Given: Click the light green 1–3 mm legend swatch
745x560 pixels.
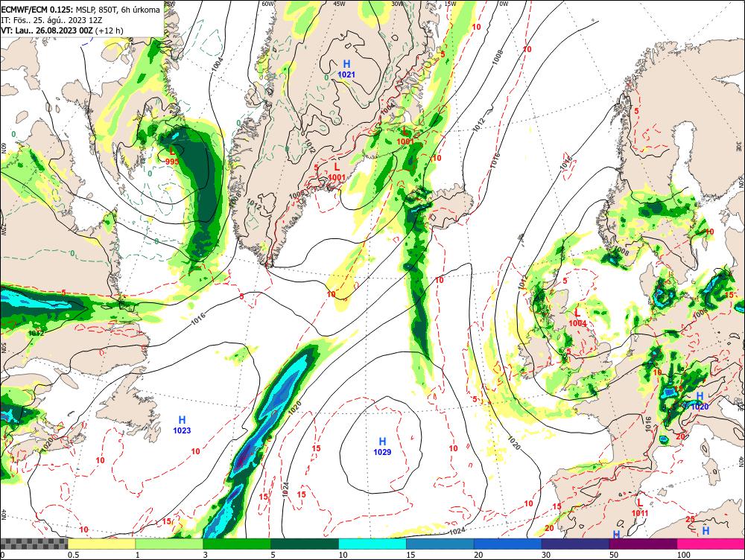Looking at the screenshot, I should click(x=169, y=544).
